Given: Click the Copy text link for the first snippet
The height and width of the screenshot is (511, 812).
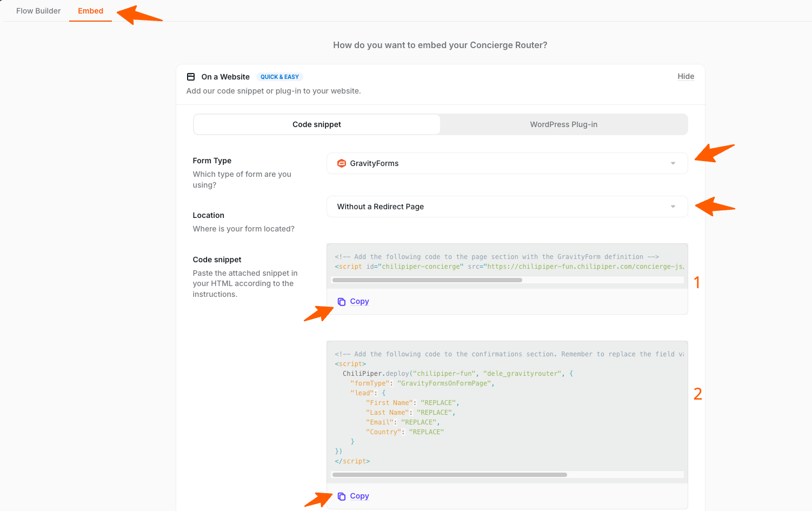Looking at the screenshot, I should pyautogui.click(x=360, y=301).
